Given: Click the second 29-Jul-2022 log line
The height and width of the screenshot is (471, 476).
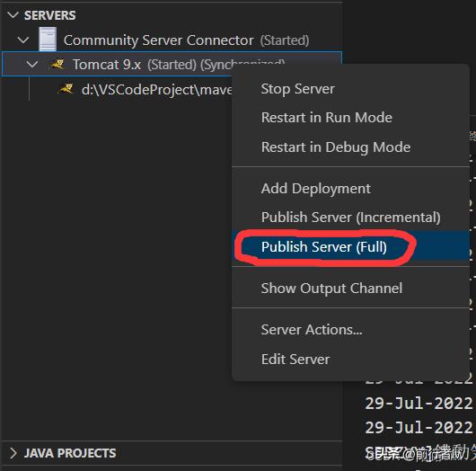Looking at the screenshot, I should (x=419, y=428).
